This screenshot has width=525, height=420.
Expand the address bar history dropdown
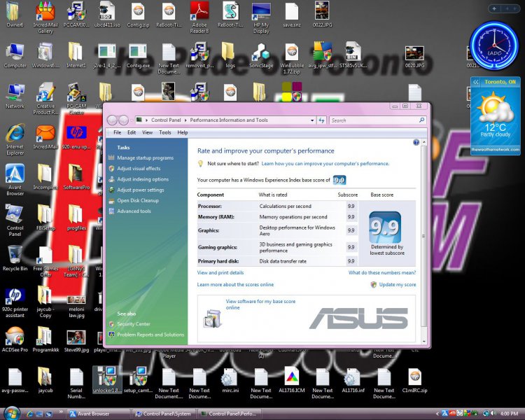tap(312, 120)
